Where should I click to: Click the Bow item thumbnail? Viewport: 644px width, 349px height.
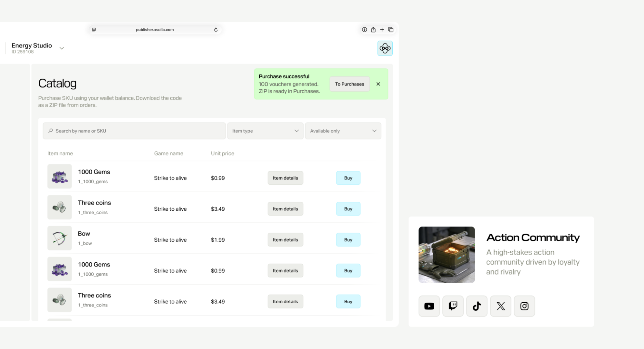(x=60, y=238)
